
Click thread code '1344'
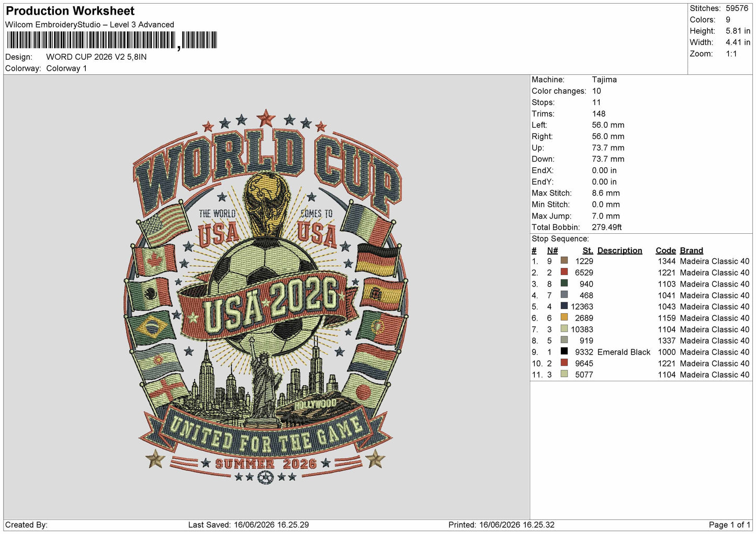pyautogui.click(x=667, y=261)
